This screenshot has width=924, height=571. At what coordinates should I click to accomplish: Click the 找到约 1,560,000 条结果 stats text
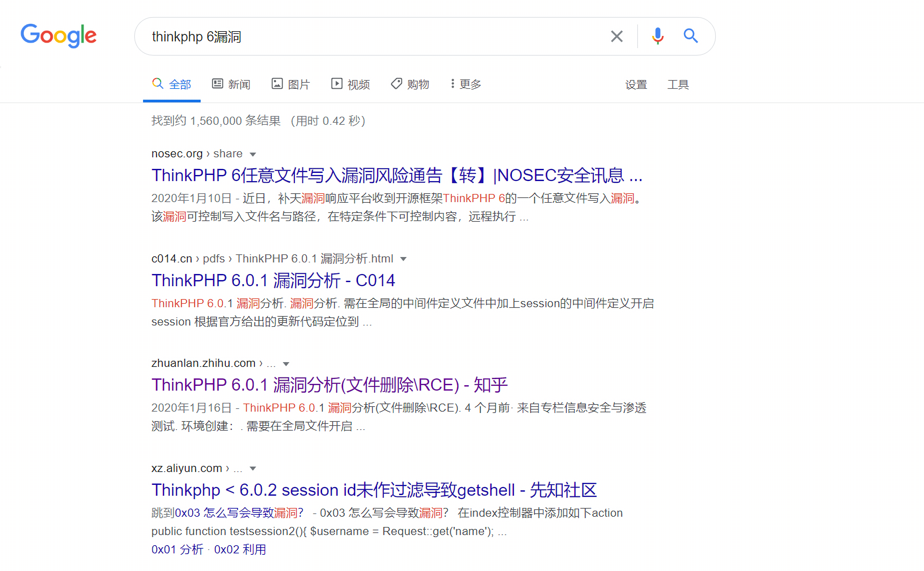(216, 121)
